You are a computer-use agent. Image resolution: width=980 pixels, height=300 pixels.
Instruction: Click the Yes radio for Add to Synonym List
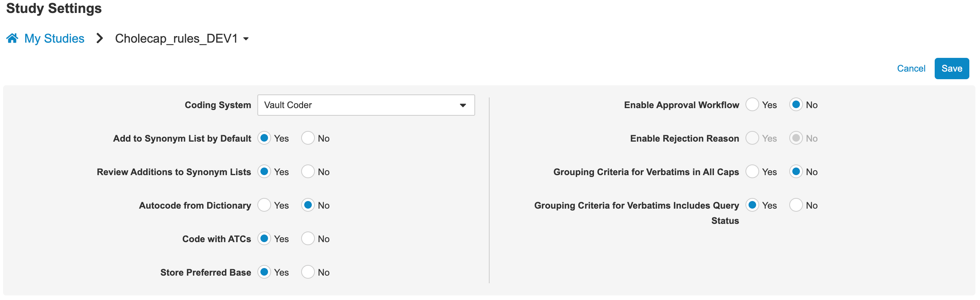coord(264,138)
